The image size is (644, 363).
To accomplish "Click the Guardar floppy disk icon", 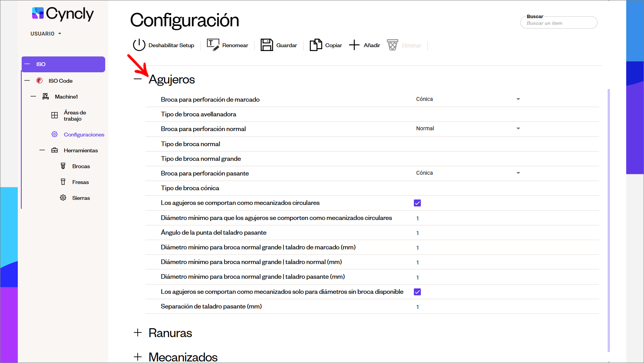I will coord(267,45).
